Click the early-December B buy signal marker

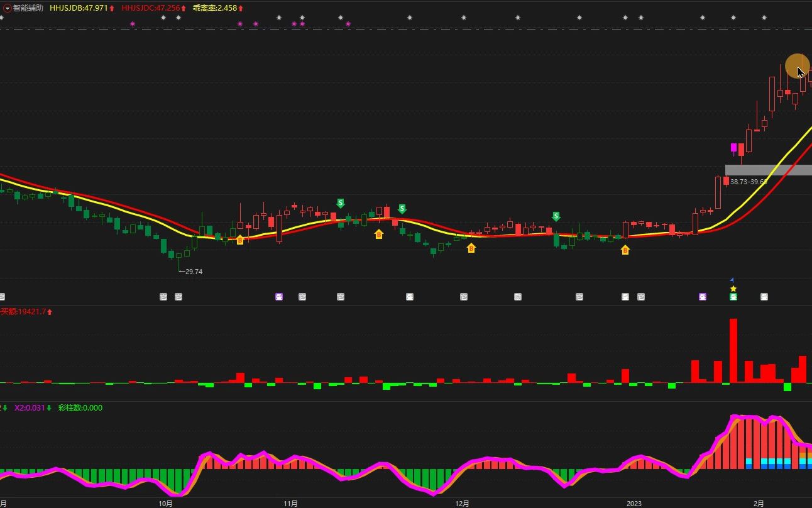pos(471,248)
